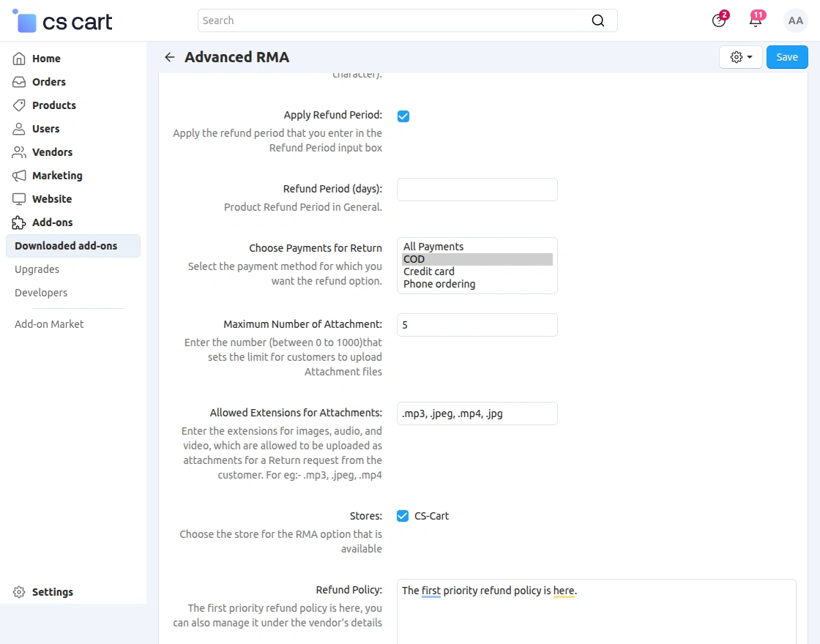Screen dimensions: 820x644
Task: Switch to the Upgrades menu item
Action: coord(37,269)
